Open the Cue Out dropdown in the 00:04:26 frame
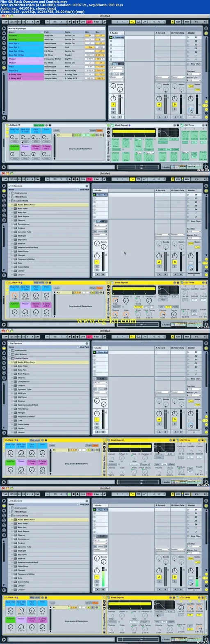Screen dimensions: 210x644 tap(194, 389)
